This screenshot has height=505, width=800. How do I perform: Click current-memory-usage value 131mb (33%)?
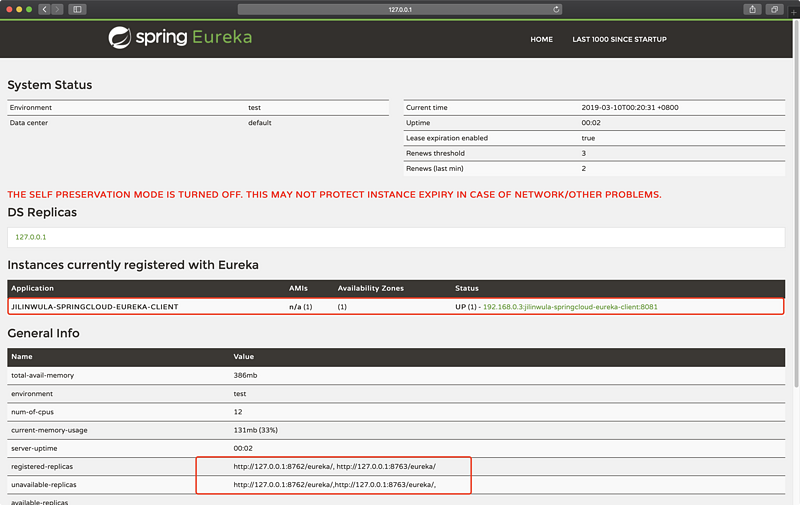tap(256, 431)
